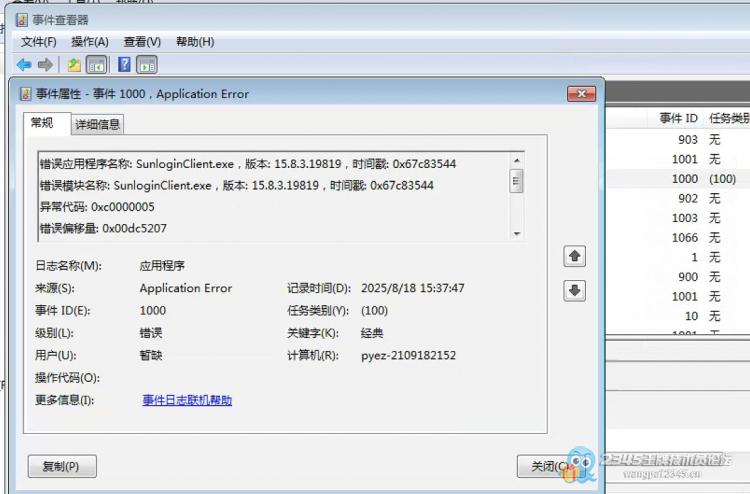Select the event row with ID 10
The height and width of the screenshot is (494, 750).
coord(678,316)
